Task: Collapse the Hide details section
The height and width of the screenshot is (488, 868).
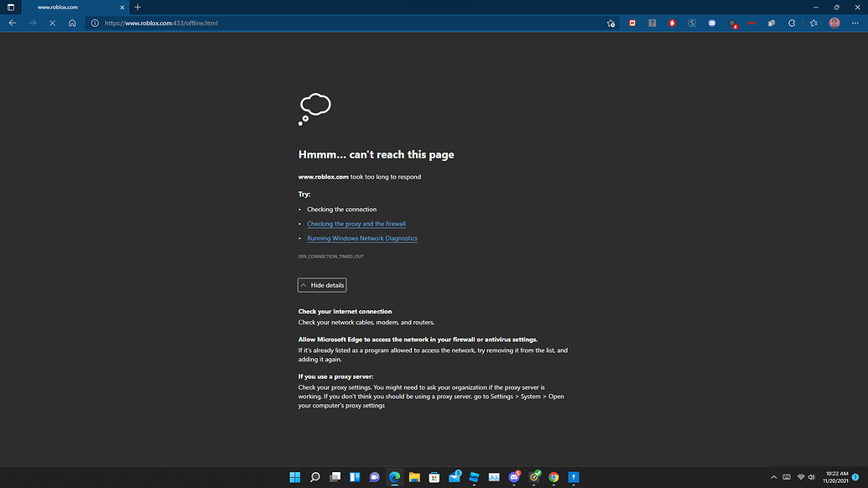Action: click(x=322, y=285)
